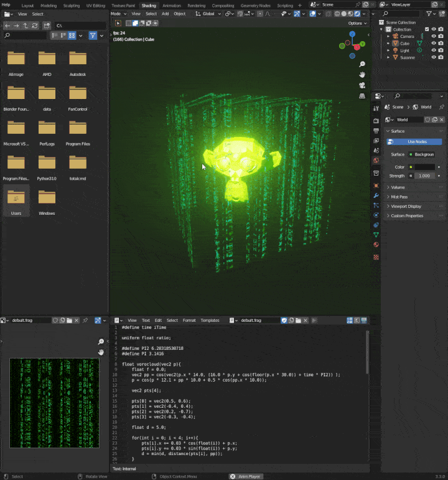Open the Templates menu in text editor
The image size is (448, 480).
(x=210, y=320)
